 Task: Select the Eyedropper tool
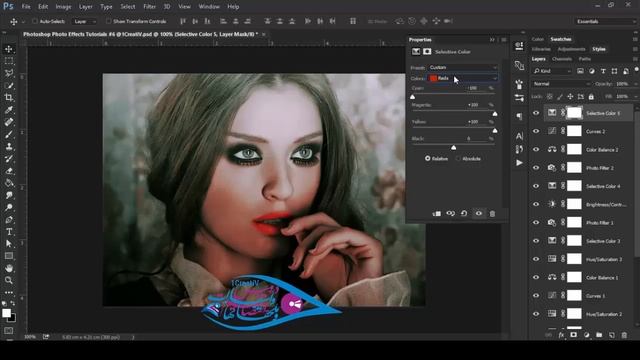[x=9, y=110]
